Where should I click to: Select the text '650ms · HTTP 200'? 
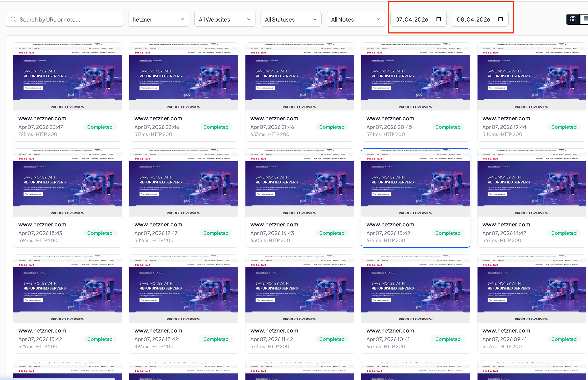[270, 240]
